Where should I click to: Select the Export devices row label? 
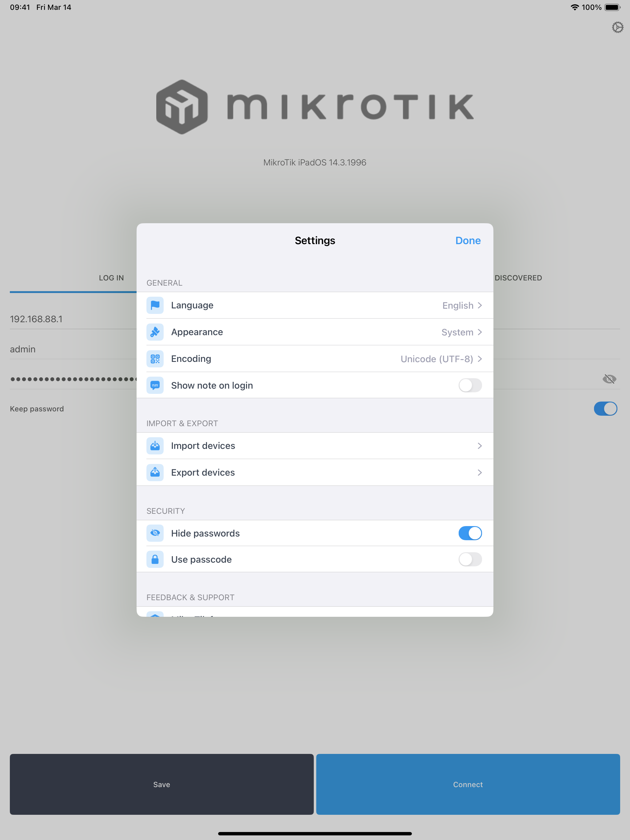point(203,472)
